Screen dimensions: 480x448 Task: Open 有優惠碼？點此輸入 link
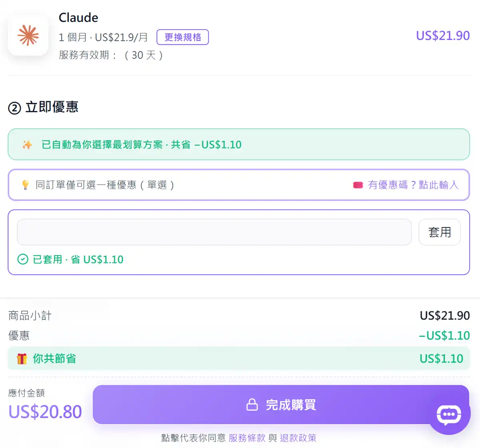413,185
